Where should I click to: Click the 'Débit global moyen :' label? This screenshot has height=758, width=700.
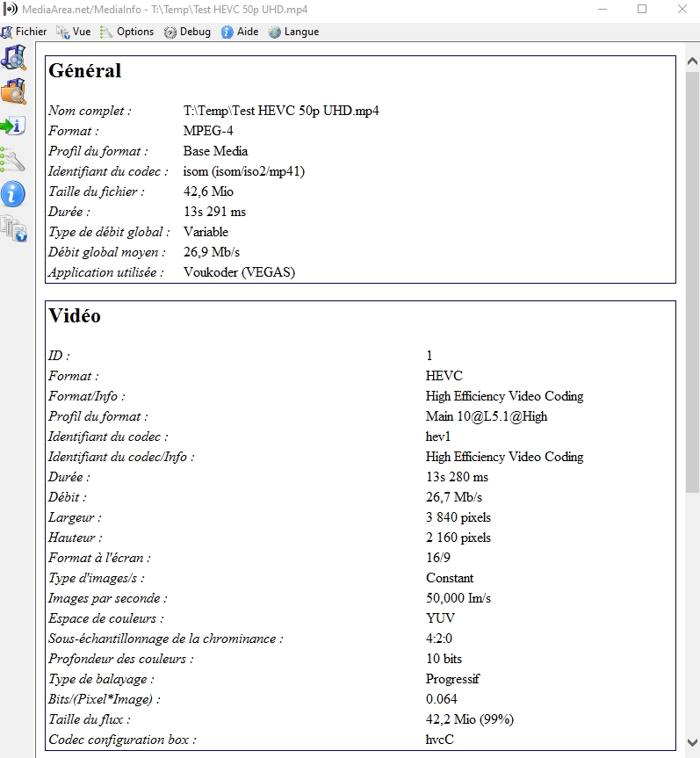(x=107, y=252)
